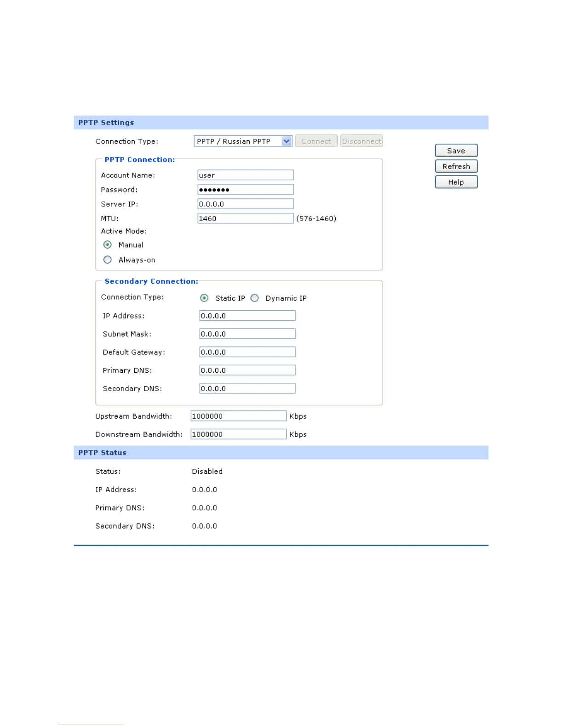
Task: Open the Help button
Action: pyautogui.click(x=456, y=182)
